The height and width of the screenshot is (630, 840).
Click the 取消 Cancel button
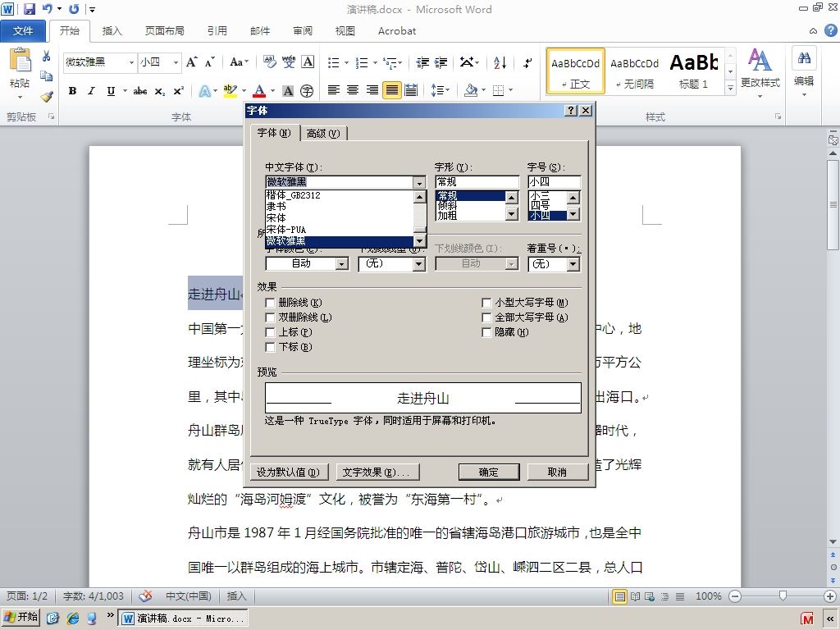tap(557, 472)
